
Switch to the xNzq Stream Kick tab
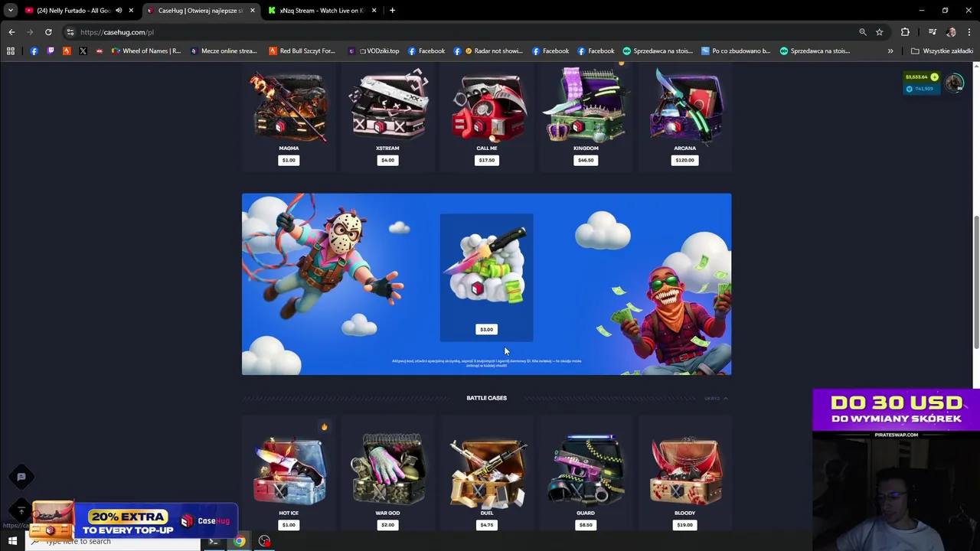tap(322, 11)
